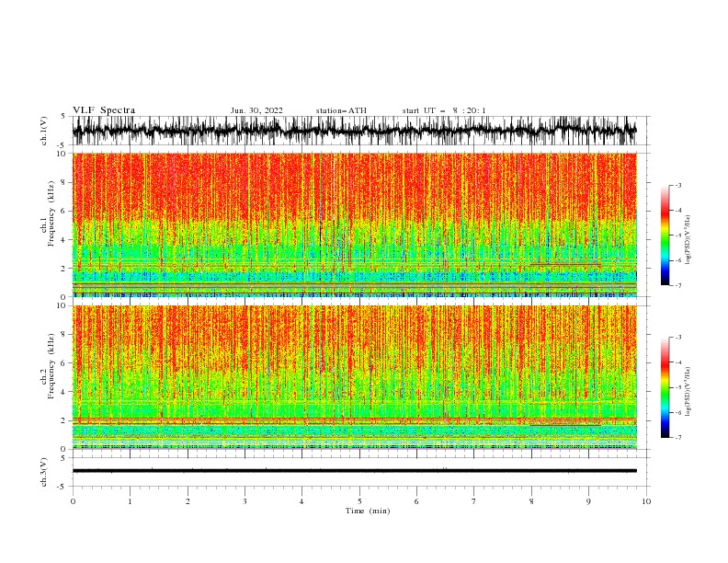Click the red line near 8.5 min in ch.2
Image resolution: width=728 pixels, height=563 pixels.
[x=565, y=424]
